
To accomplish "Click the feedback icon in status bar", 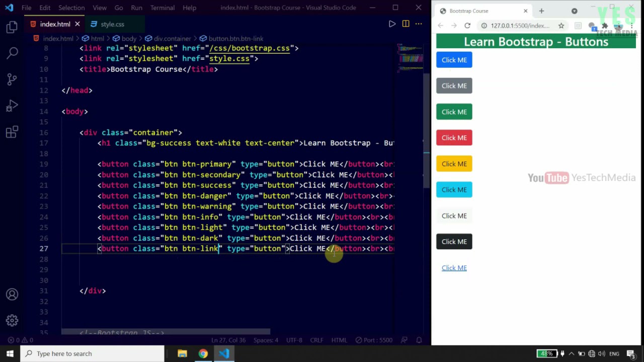I will pyautogui.click(x=404, y=340).
